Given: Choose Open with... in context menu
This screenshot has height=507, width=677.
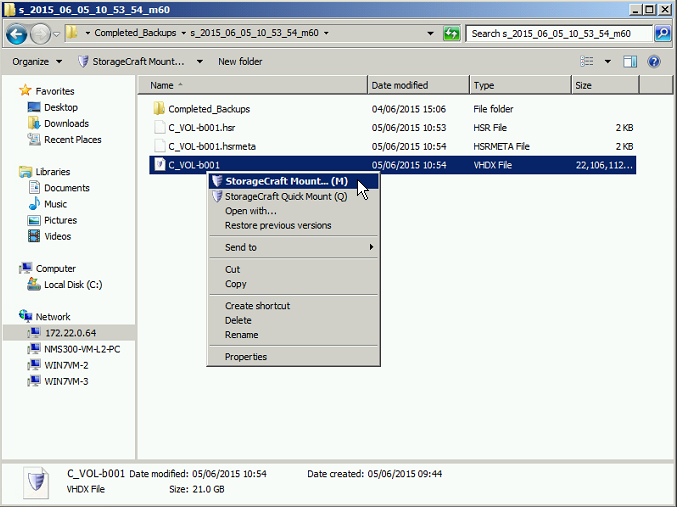Looking at the screenshot, I should [294, 211].
